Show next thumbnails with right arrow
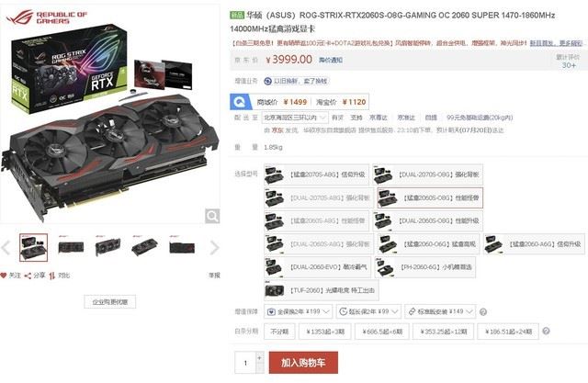Viewport: 588px width, 383px height. (x=214, y=248)
